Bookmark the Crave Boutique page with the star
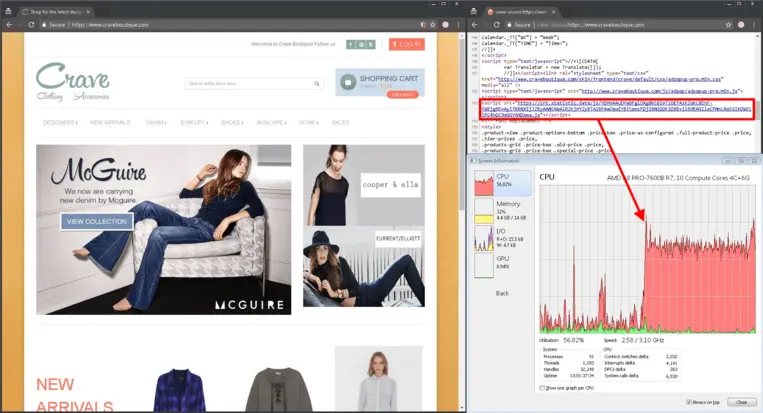 pos(433,25)
